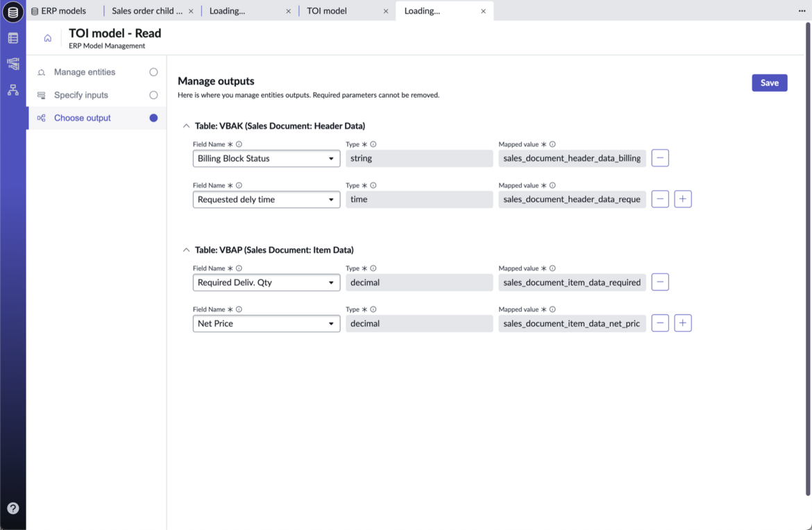Screen dimensions: 812x530
Task: Show Type info icon in the time row
Action: (373, 185)
